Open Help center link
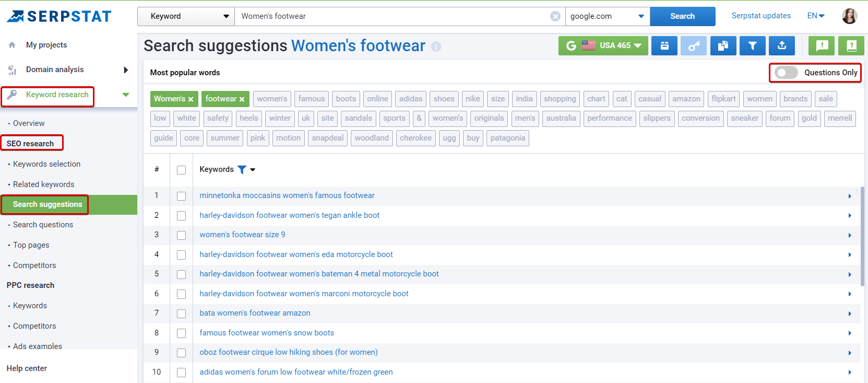This screenshot has height=383, width=868. pyautogui.click(x=27, y=368)
